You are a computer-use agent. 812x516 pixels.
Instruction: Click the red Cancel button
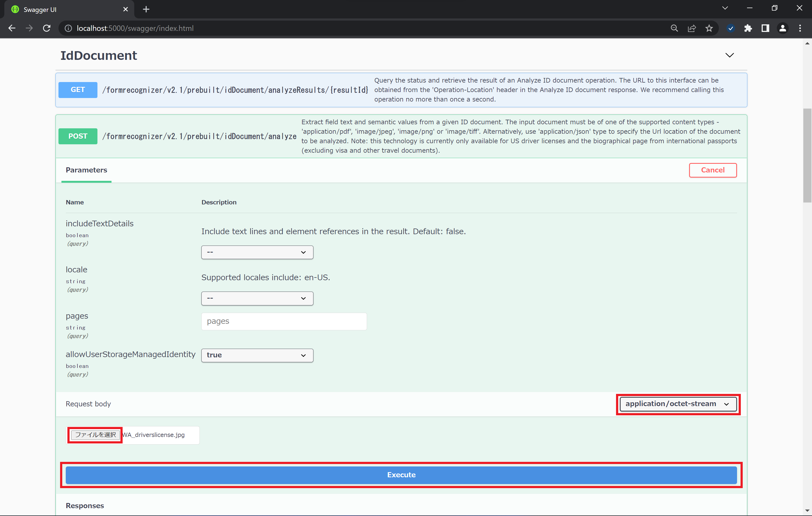pos(712,170)
